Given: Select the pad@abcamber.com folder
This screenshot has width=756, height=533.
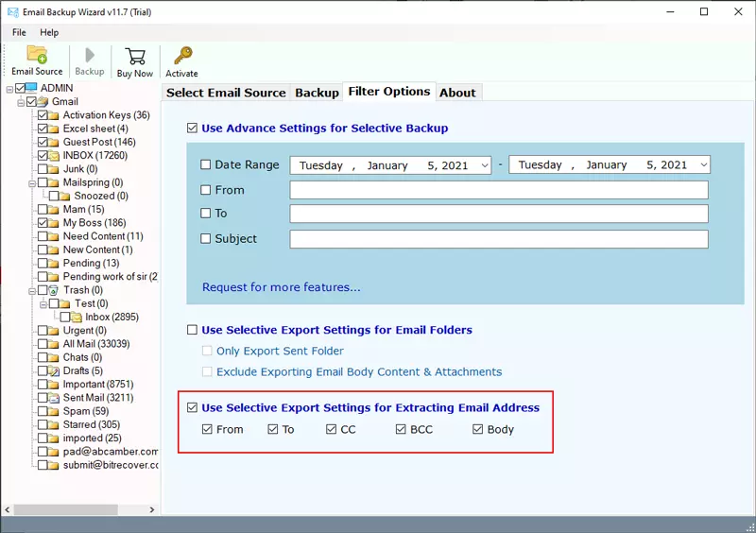Looking at the screenshot, I should (x=111, y=452).
